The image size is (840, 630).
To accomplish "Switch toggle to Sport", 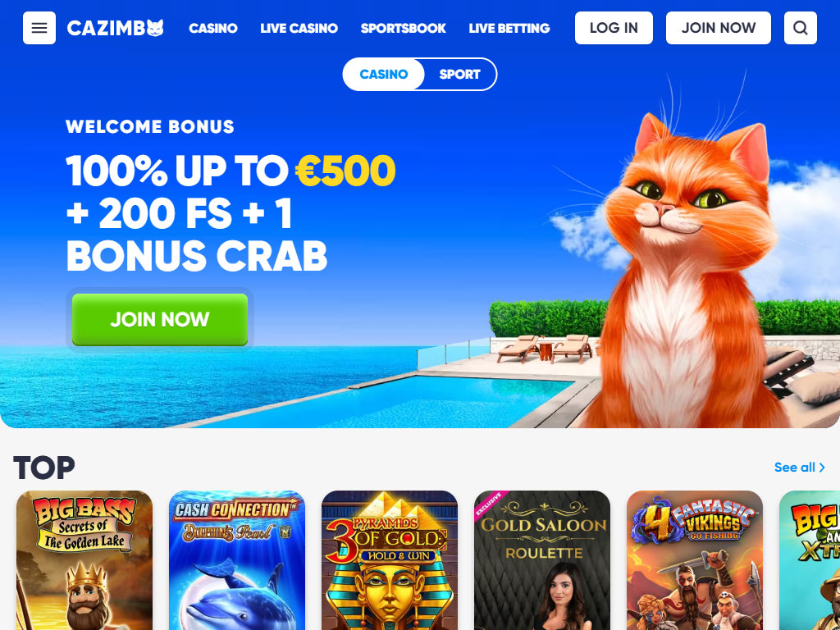I will coord(459,74).
